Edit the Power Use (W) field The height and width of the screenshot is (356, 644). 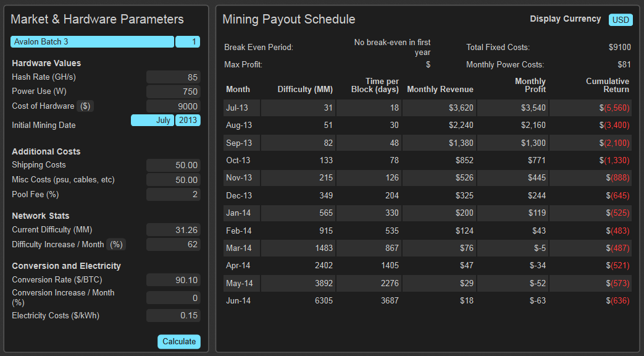[x=174, y=91]
